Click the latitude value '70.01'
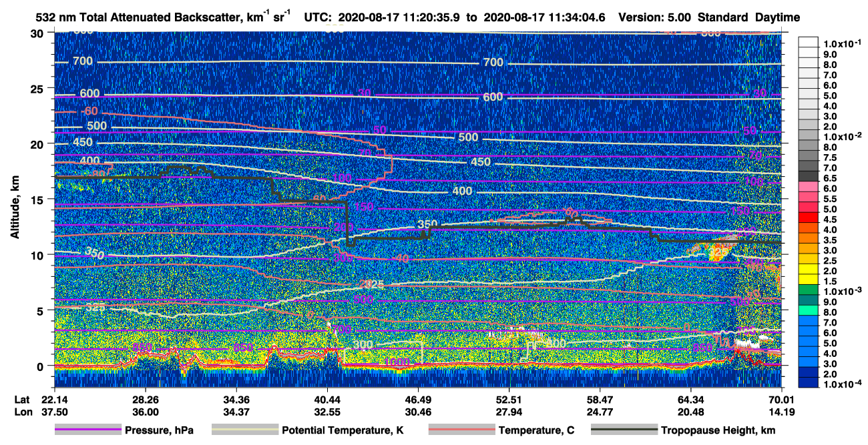The image size is (868, 445). point(782,399)
